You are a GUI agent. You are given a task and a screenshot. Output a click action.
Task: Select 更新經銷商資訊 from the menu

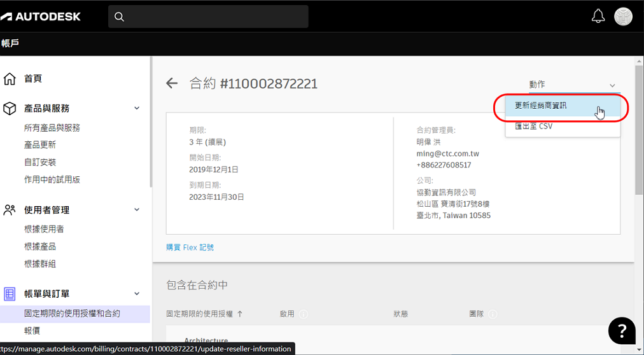pyautogui.click(x=563, y=106)
